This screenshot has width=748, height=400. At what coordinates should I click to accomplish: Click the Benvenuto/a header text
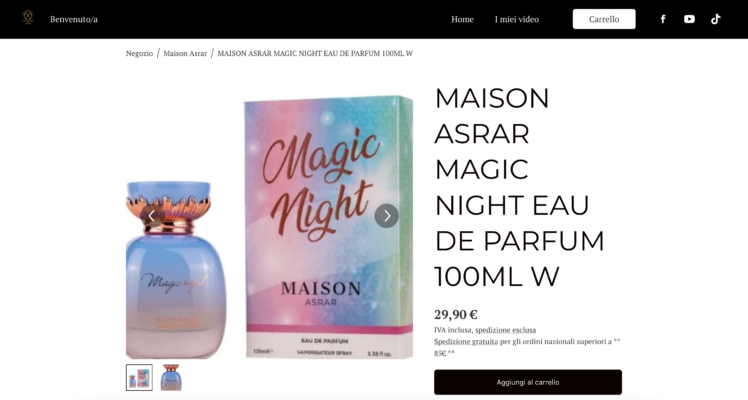coord(73,19)
